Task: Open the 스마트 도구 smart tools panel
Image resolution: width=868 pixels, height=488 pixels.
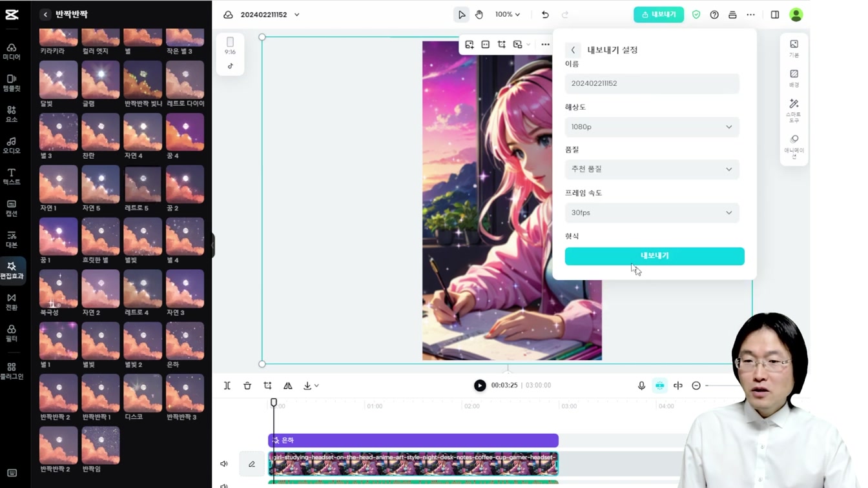Action: click(794, 110)
